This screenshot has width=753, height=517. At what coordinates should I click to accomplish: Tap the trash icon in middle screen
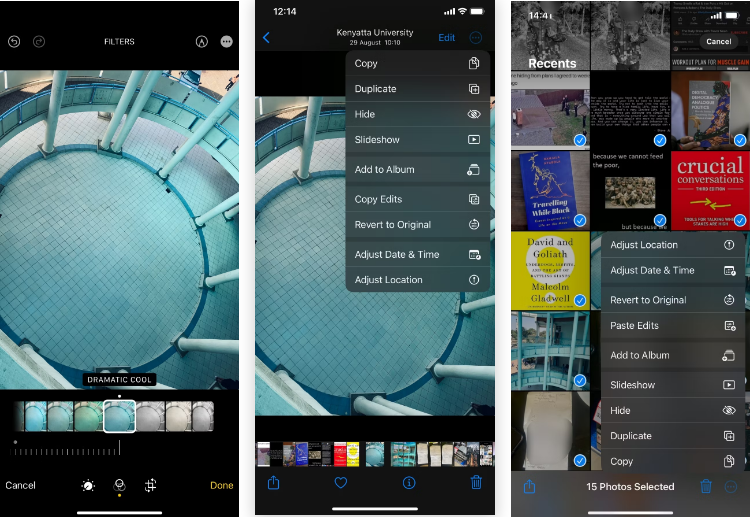tap(476, 482)
